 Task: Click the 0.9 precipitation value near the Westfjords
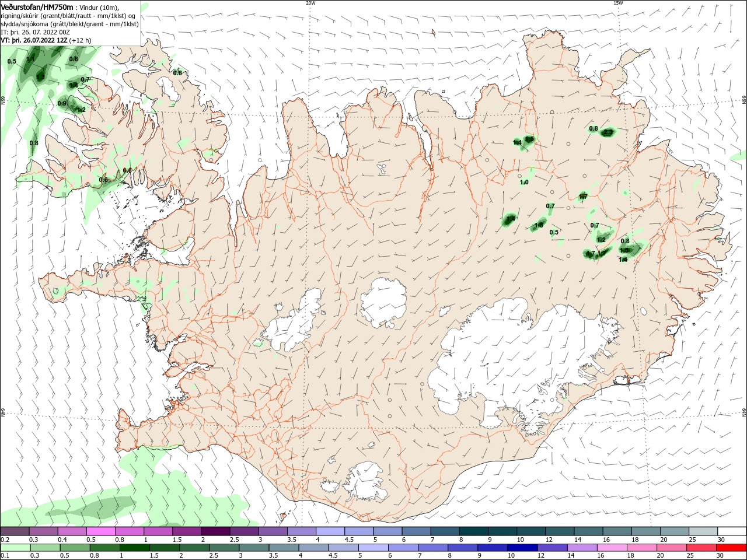62,103
